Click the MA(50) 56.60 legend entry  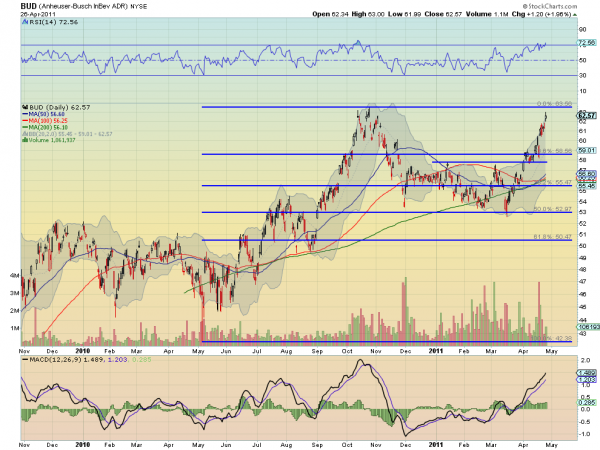tap(47, 114)
